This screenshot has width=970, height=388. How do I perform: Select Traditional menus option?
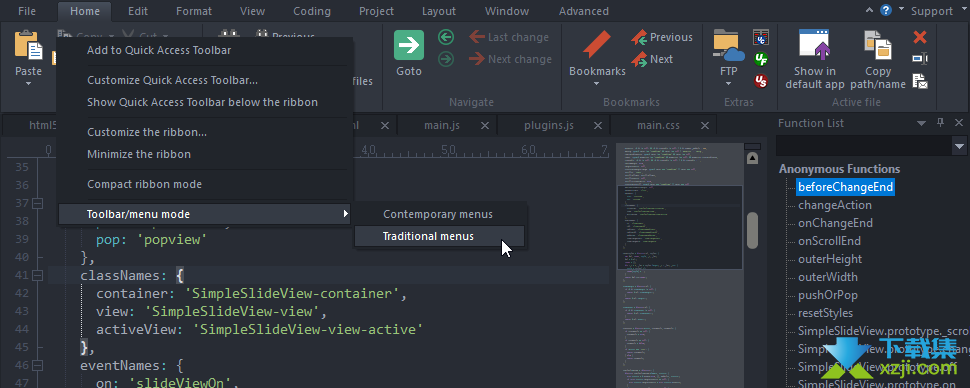click(x=440, y=236)
